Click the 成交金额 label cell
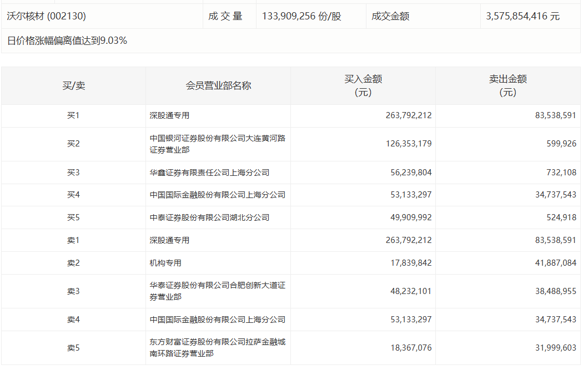This screenshot has height=375, width=588. pyautogui.click(x=390, y=16)
